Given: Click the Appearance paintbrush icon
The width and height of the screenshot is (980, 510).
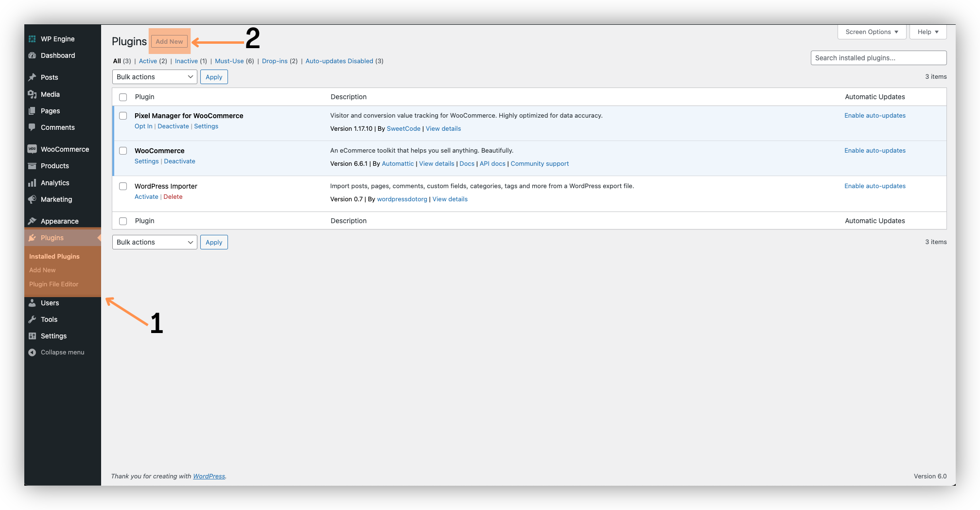Looking at the screenshot, I should coord(32,221).
